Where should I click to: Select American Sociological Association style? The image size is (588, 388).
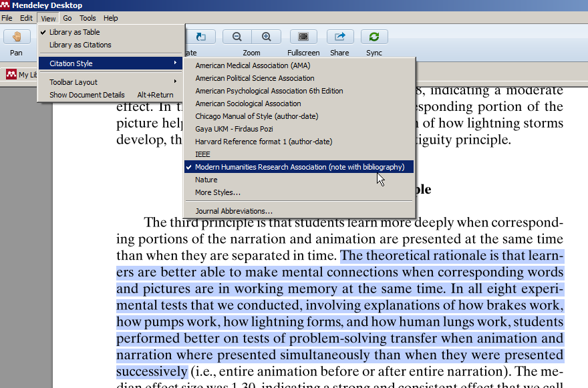299,104
